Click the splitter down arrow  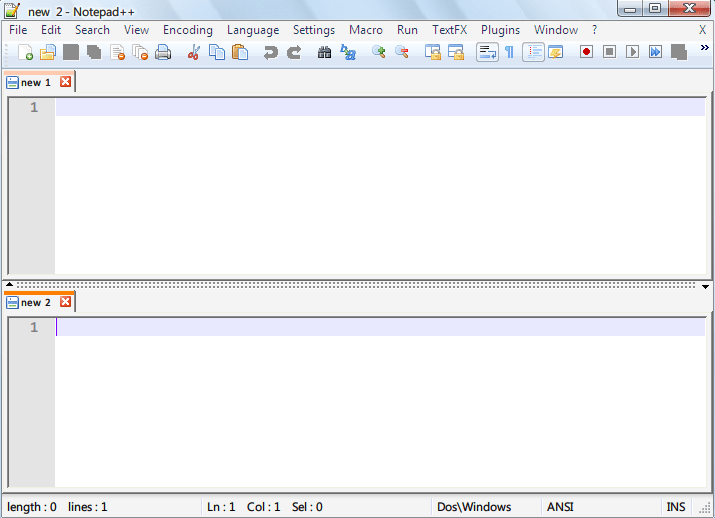coord(705,287)
